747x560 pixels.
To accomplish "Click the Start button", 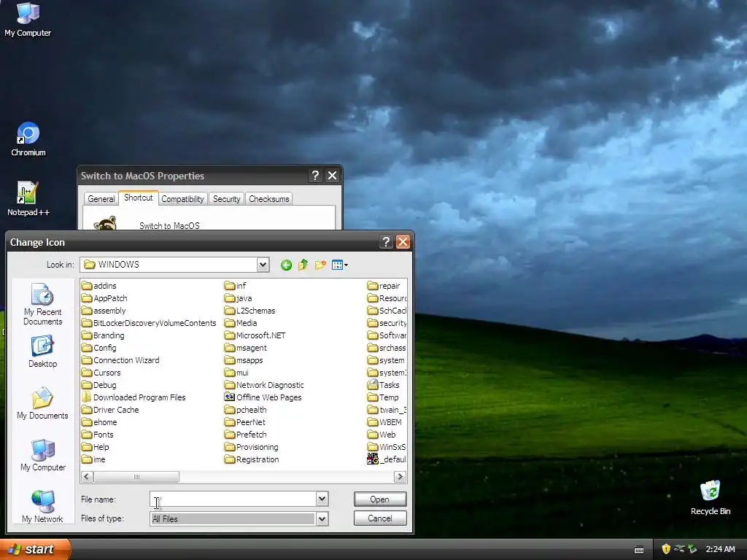I will (x=35, y=549).
